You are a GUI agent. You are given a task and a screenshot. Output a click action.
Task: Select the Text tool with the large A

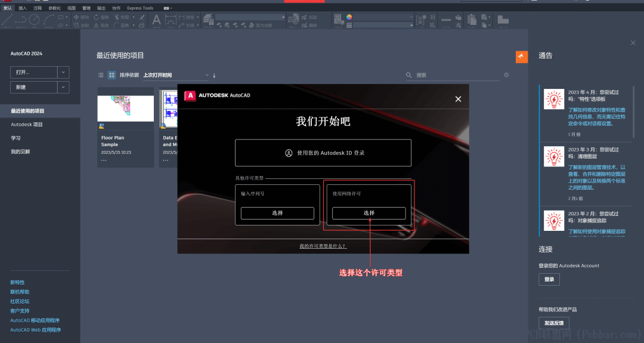pyautogui.click(x=156, y=20)
